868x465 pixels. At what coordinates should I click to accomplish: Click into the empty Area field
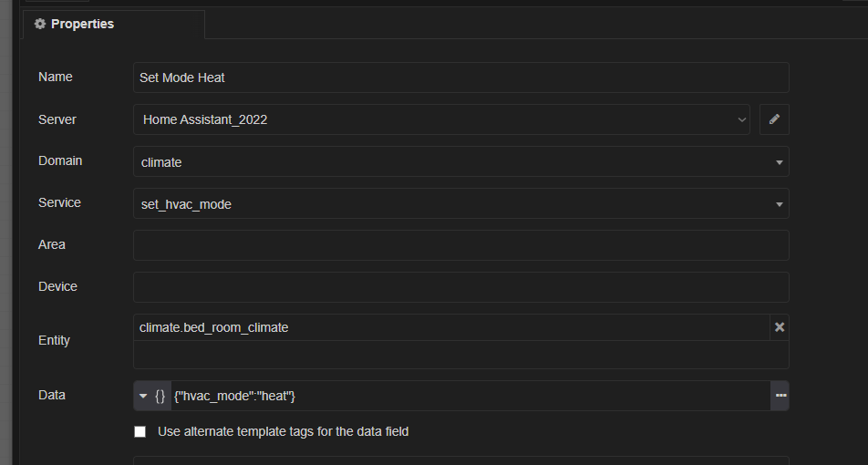point(461,245)
